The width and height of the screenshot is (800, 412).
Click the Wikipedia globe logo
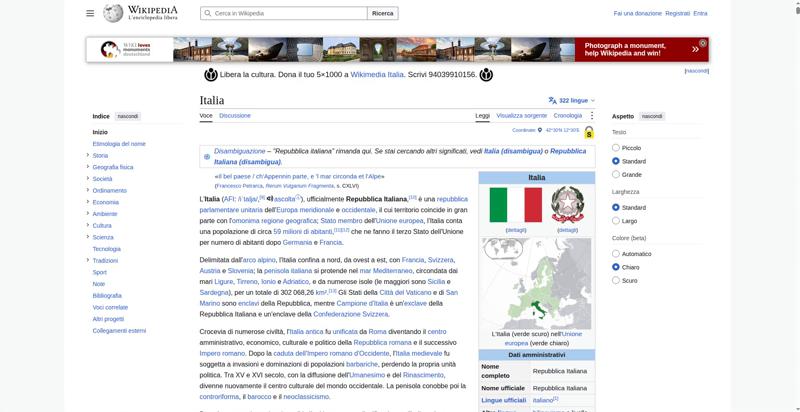(x=113, y=13)
